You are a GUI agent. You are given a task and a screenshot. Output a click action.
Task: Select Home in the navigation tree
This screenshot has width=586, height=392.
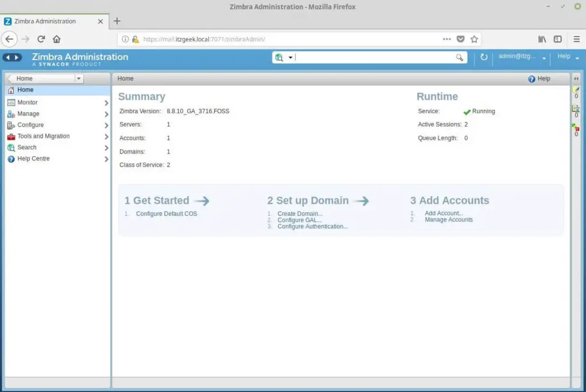58,90
